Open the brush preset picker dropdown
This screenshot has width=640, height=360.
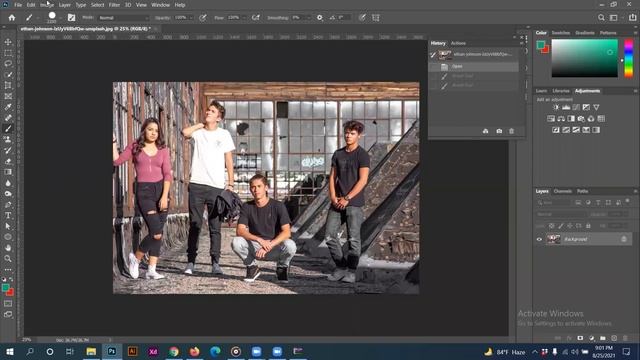pyautogui.click(x=60, y=18)
